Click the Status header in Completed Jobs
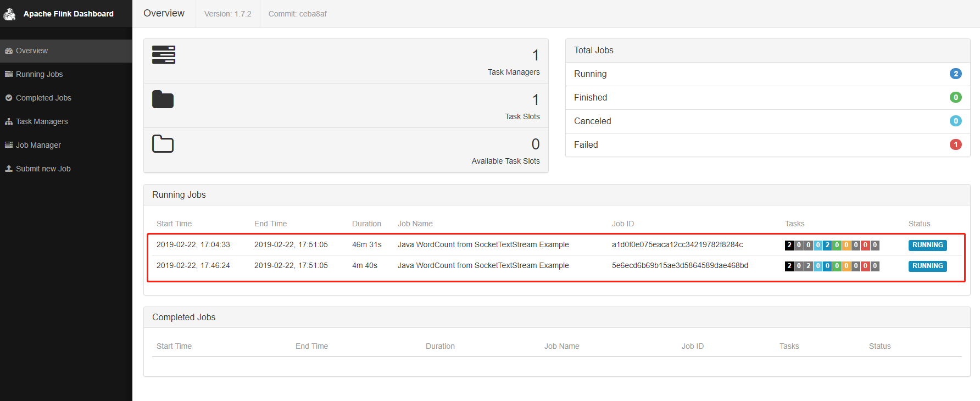 879,346
